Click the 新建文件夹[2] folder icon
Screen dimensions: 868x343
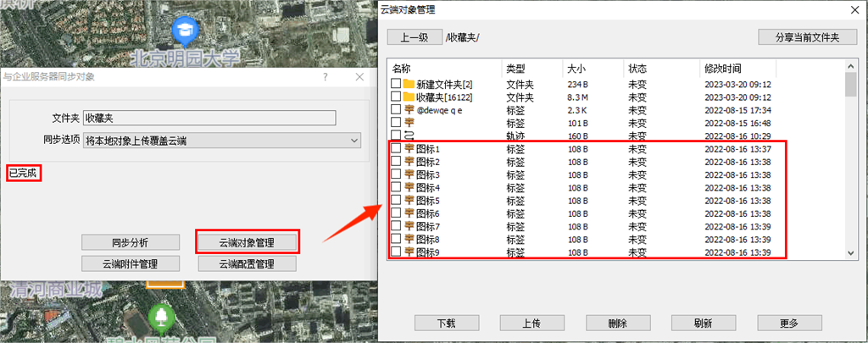click(409, 84)
